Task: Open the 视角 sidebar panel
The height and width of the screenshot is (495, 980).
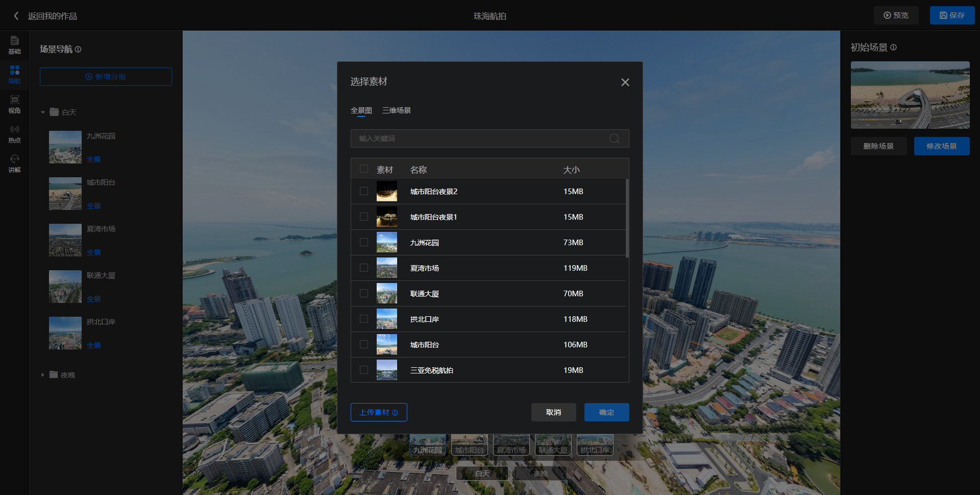Action: coord(14,104)
